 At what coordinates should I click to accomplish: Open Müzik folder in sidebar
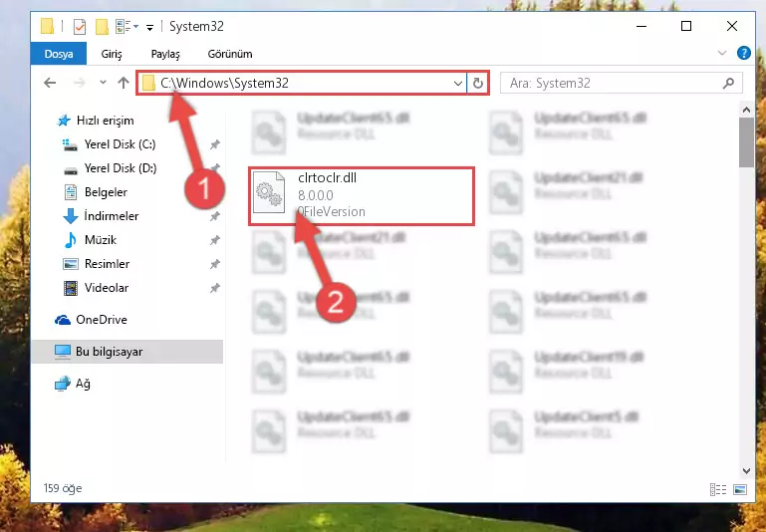click(101, 240)
